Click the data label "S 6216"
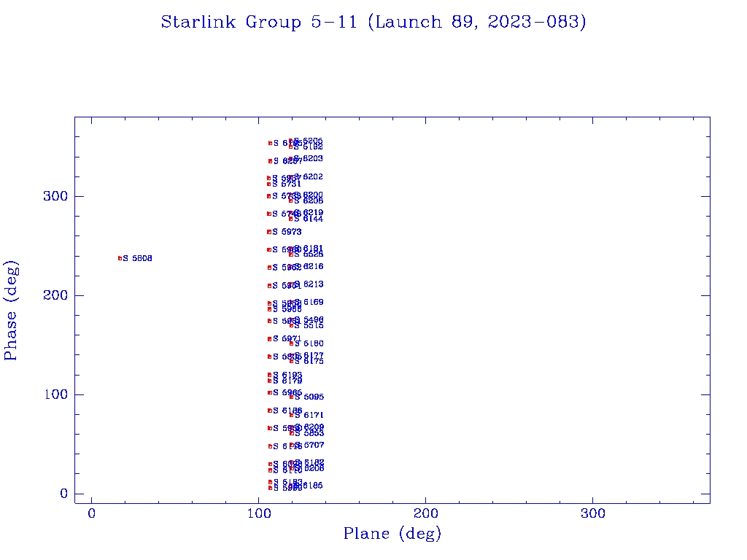 (x=309, y=266)
